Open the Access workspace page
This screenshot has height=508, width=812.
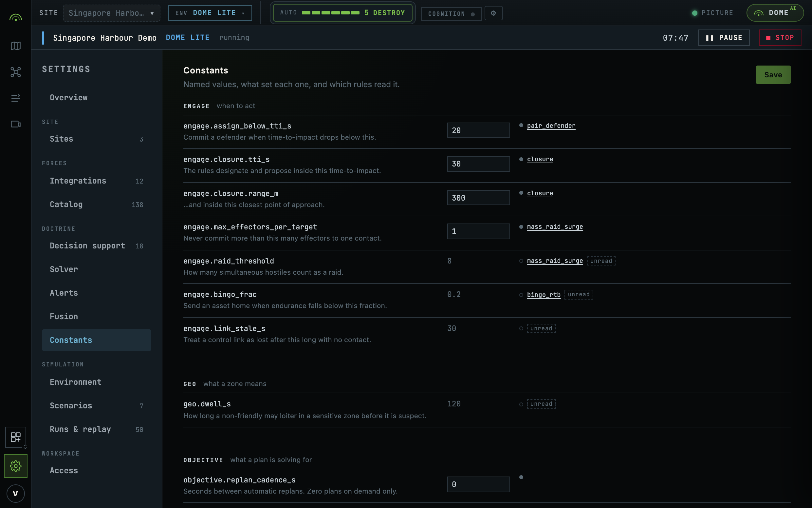[96, 470]
